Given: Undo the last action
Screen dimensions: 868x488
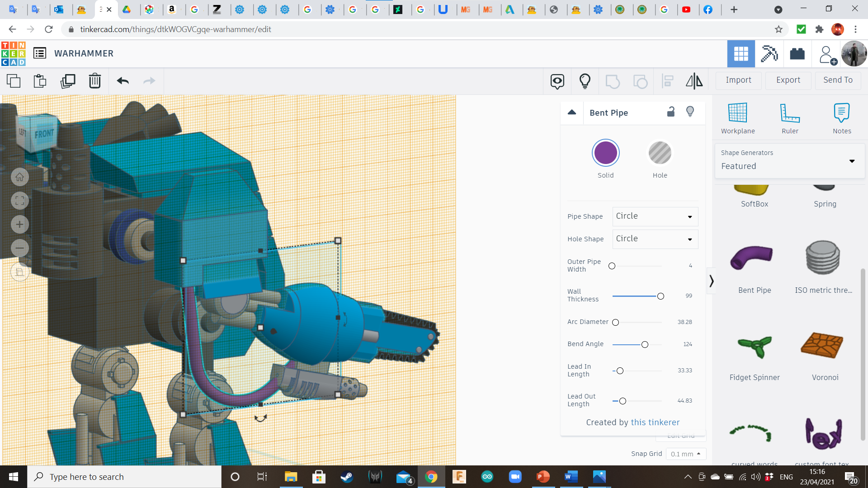Looking at the screenshot, I should 123,81.
